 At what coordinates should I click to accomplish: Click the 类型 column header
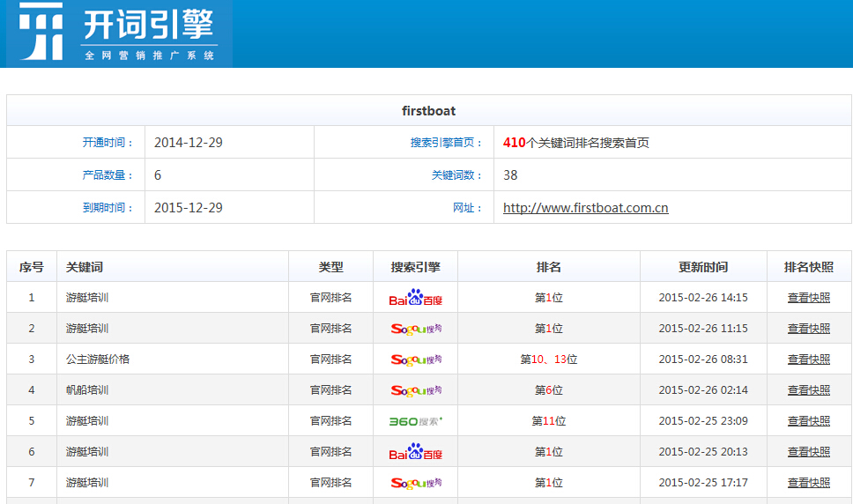(330, 267)
